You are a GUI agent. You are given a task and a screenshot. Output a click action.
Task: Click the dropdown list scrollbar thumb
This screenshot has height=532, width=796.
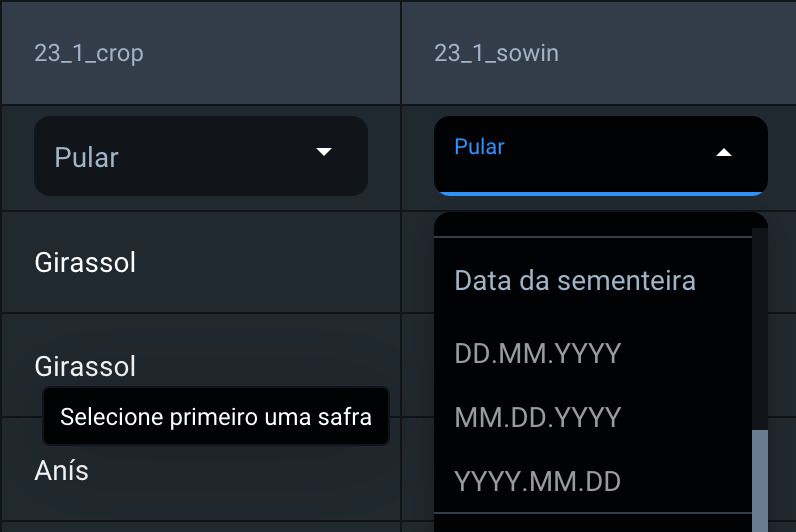[x=760, y=480]
